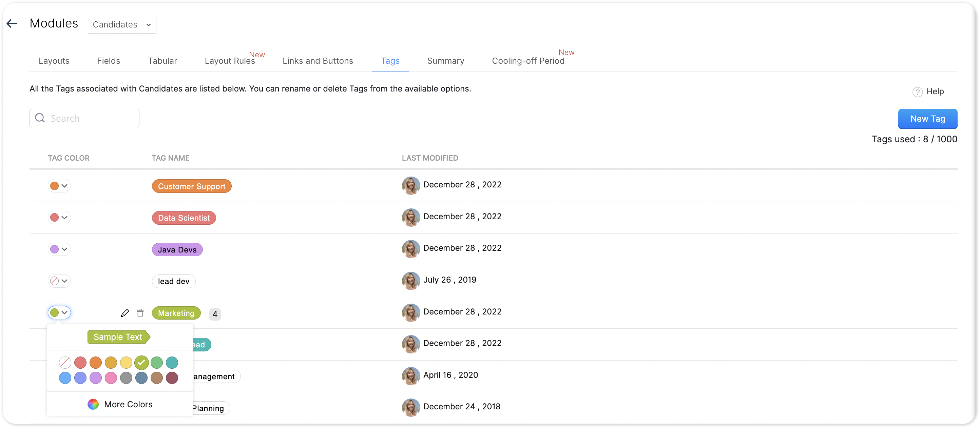
Task: Click the trash icon beside Marketing tag
Action: tap(140, 313)
